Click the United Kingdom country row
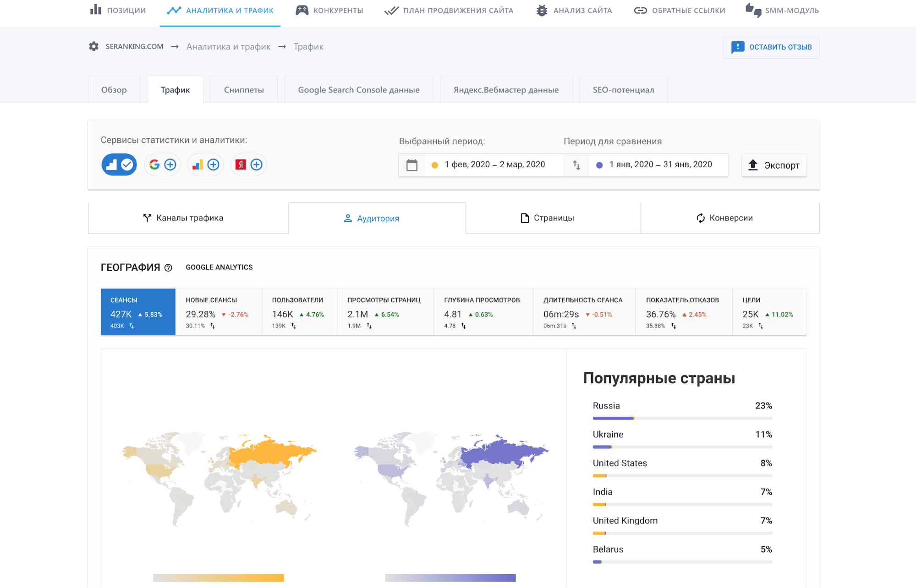Screen dimensions: 916x588 point(682,526)
